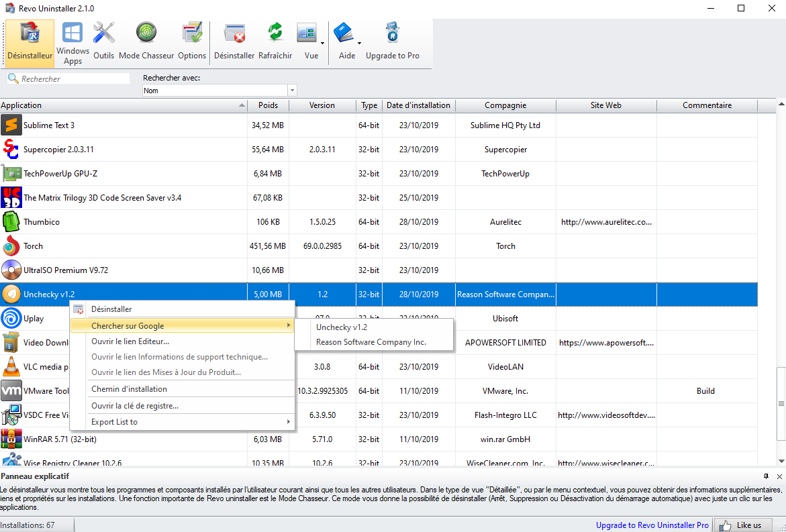
Task: Pin the Panneau explicatif panel
Action: click(766, 476)
